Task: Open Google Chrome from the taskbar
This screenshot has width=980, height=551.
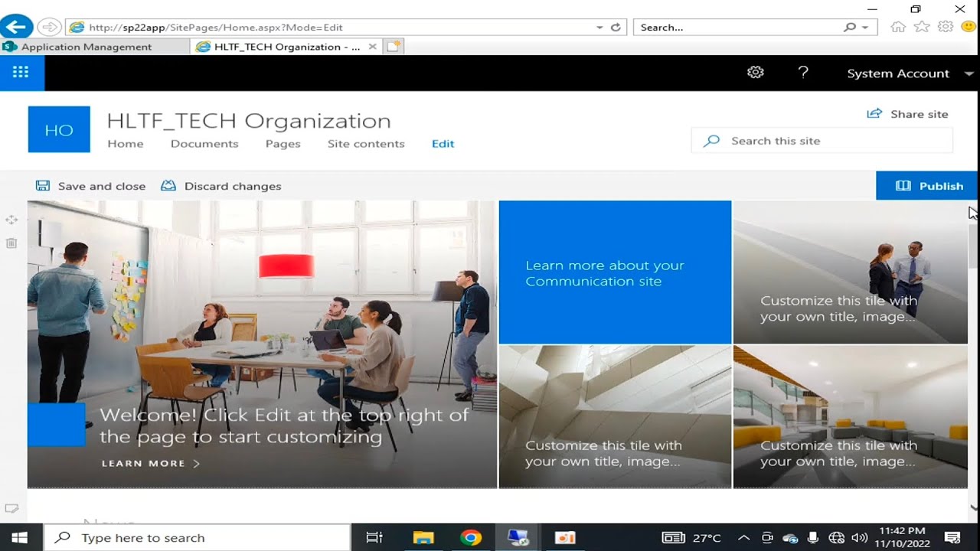Action: point(471,538)
